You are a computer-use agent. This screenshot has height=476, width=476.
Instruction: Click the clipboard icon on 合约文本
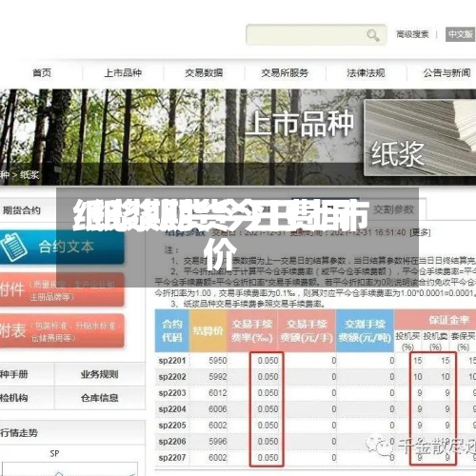point(13,248)
